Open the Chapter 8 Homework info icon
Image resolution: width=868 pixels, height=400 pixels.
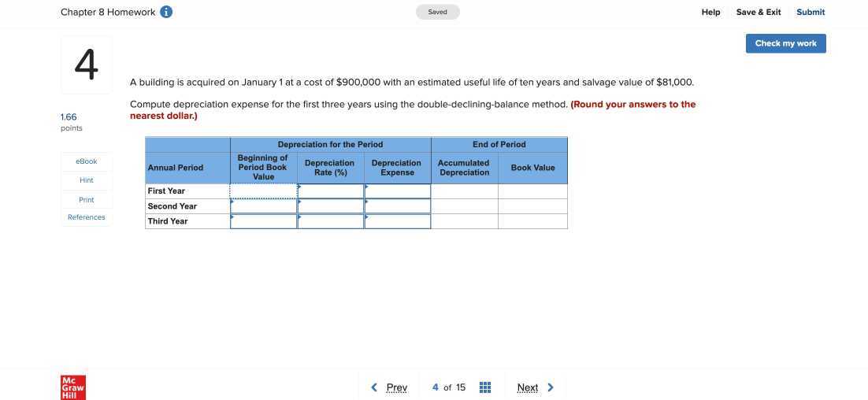pyautogui.click(x=166, y=12)
